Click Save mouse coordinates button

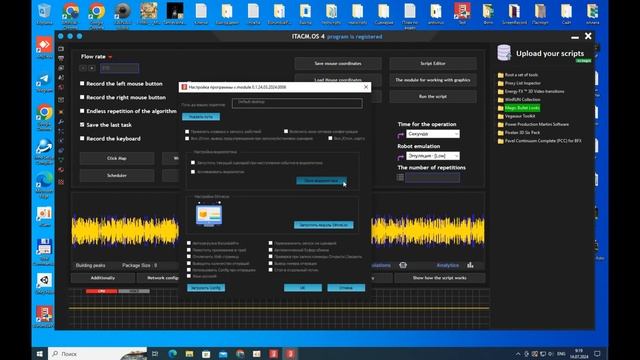click(x=338, y=63)
